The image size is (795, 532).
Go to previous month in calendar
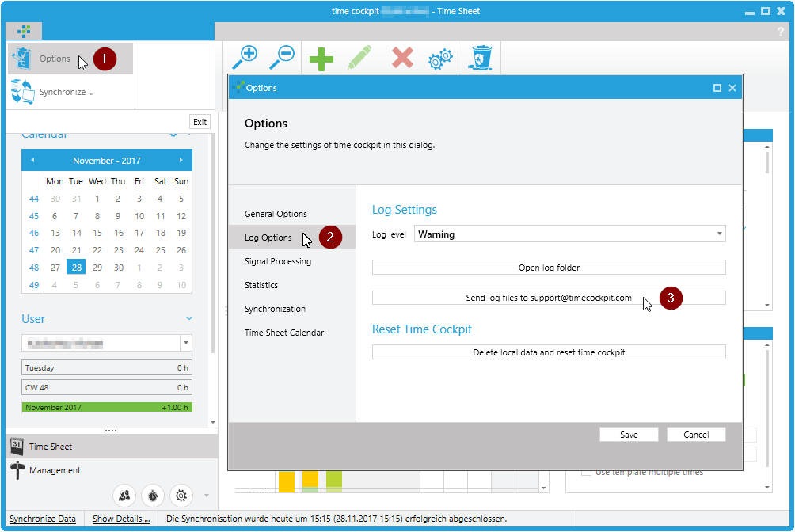[32, 160]
